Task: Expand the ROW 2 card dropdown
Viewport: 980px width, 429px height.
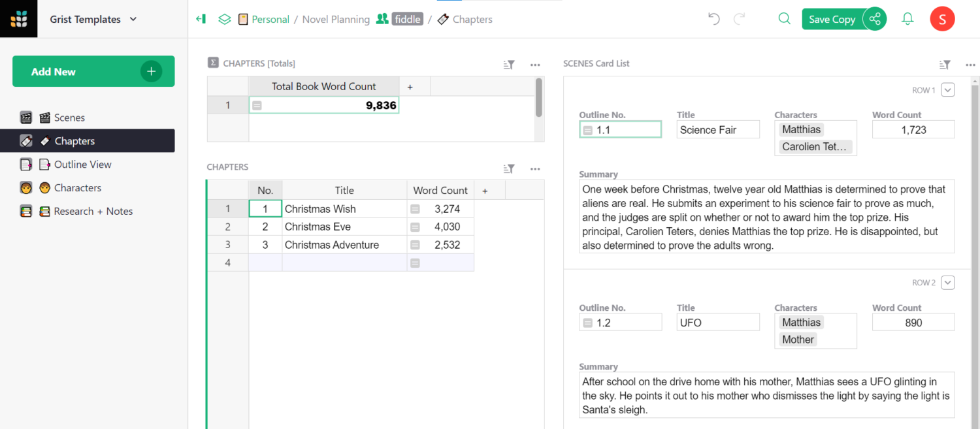Action: tap(948, 283)
